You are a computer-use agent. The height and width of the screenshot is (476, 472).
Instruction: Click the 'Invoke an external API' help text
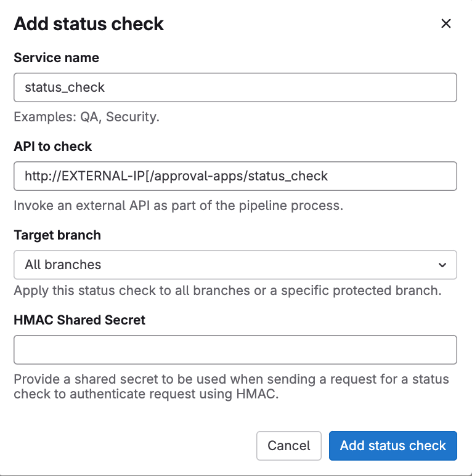(x=178, y=206)
